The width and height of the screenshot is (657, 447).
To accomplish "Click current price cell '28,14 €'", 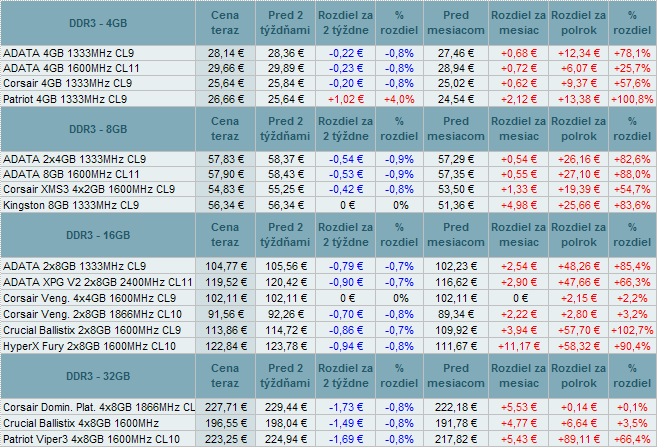I will click(x=225, y=53).
